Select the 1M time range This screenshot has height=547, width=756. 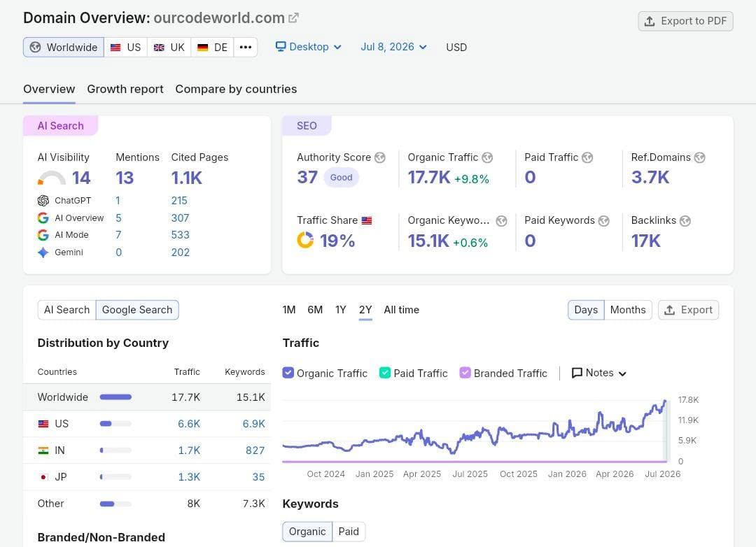click(x=289, y=310)
